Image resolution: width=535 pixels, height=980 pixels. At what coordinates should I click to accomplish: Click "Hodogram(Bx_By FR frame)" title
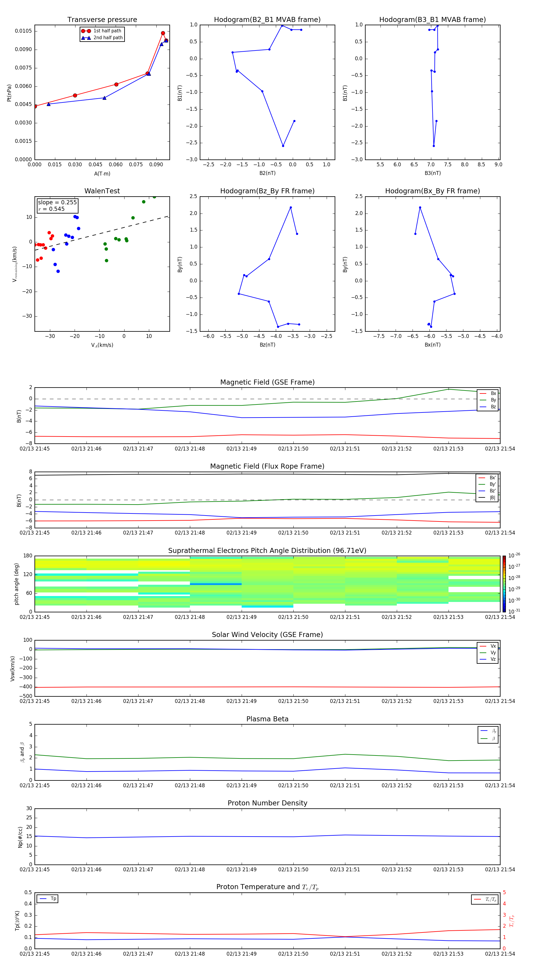tap(432, 191)
